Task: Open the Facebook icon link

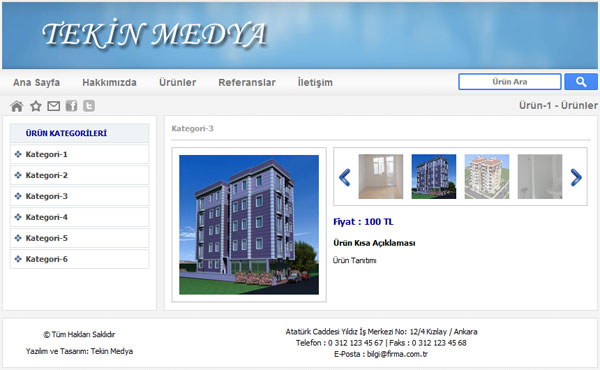Action: pyautogui.click(x=72, y=106)
